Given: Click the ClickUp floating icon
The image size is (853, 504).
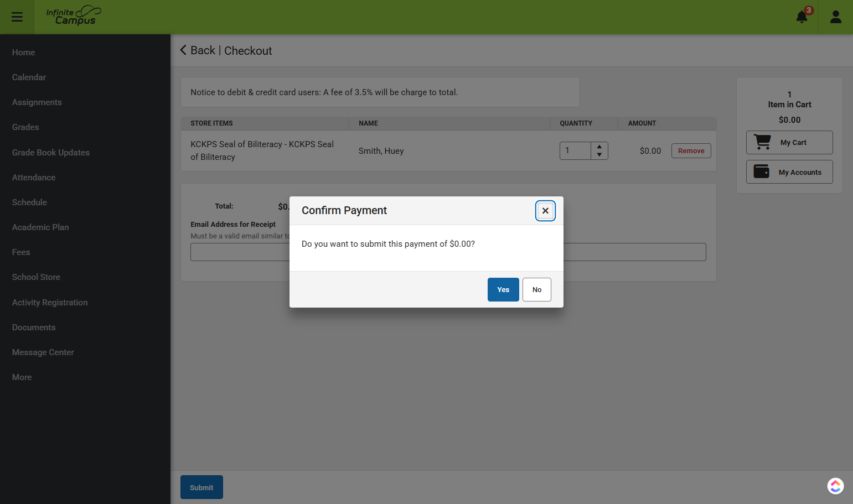Looking at the screenshot, I should pyautogui.click(x=835, y=486).
